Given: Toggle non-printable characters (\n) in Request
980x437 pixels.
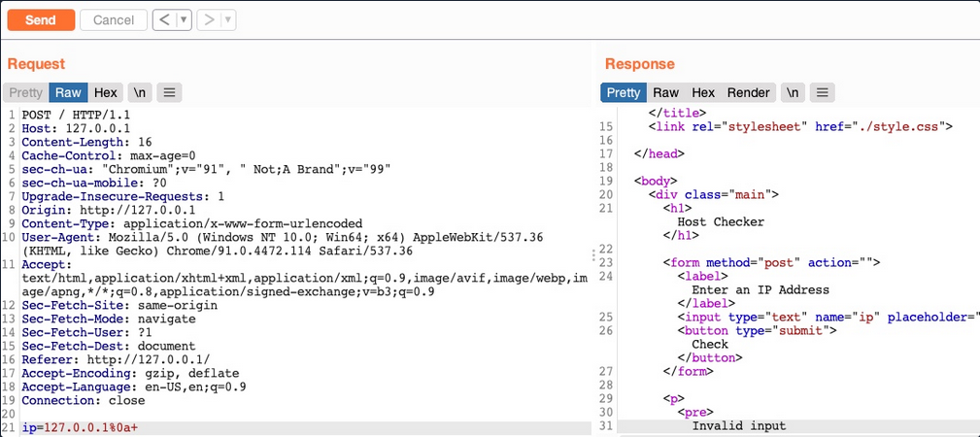Looking at the screenshot, I should [x=140, y=93].
